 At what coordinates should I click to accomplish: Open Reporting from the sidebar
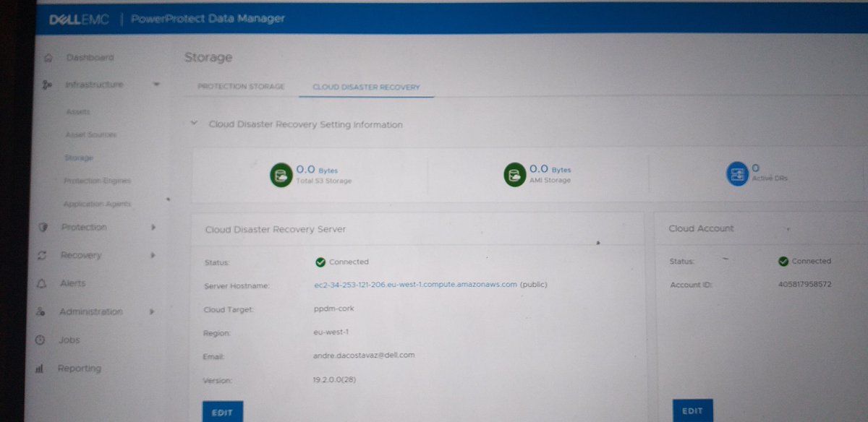(80, 369)
